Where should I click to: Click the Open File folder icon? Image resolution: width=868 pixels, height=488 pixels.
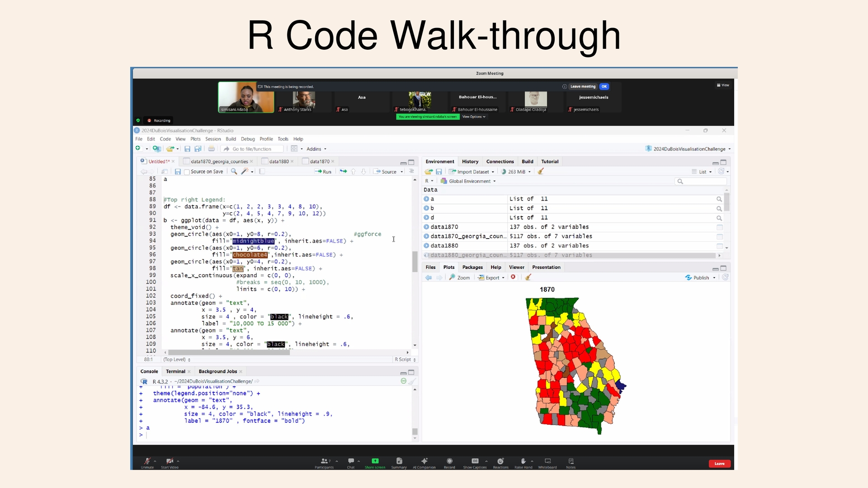(170, 149)
